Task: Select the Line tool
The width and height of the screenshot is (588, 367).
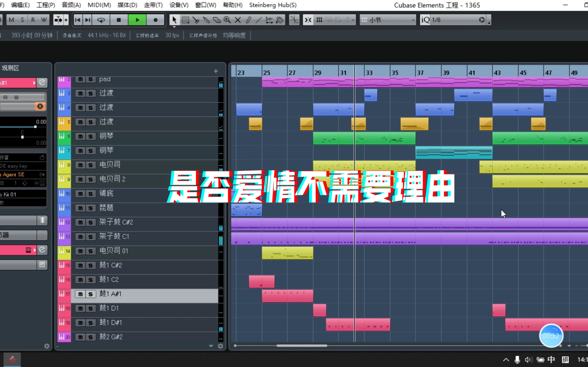Action: (259, 20)
